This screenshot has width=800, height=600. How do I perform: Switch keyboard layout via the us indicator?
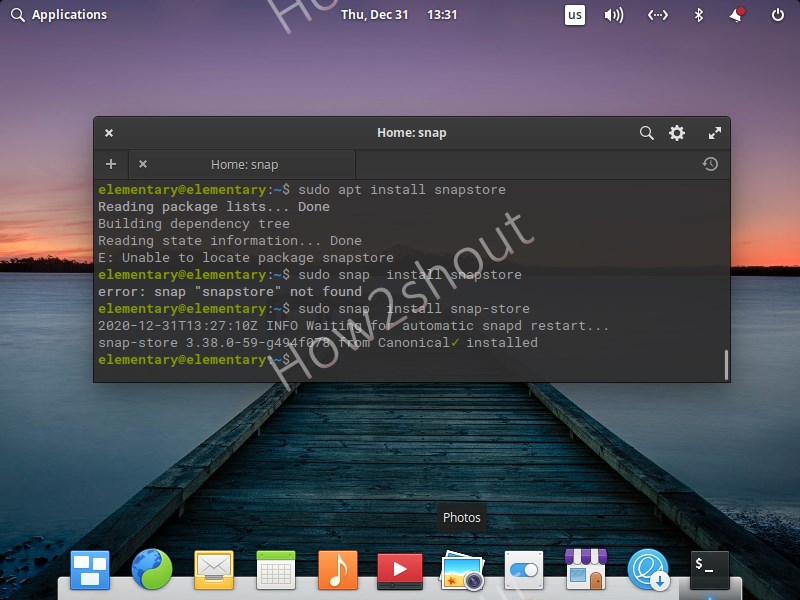(575, 15)
